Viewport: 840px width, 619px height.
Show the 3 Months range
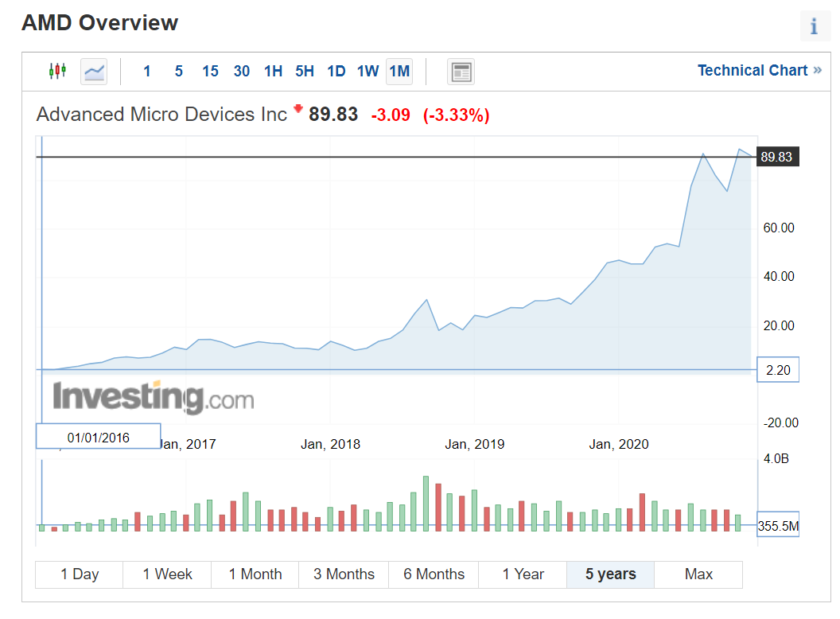point(344,574)
